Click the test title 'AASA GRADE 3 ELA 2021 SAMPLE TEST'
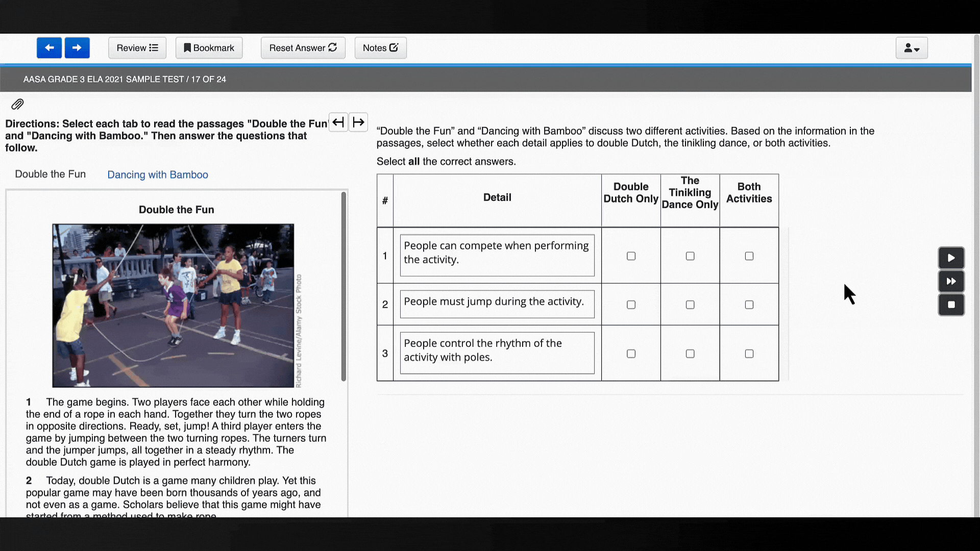Image resolution: width=980 pixels, height=551 pixels. click(x=104, y=80)
